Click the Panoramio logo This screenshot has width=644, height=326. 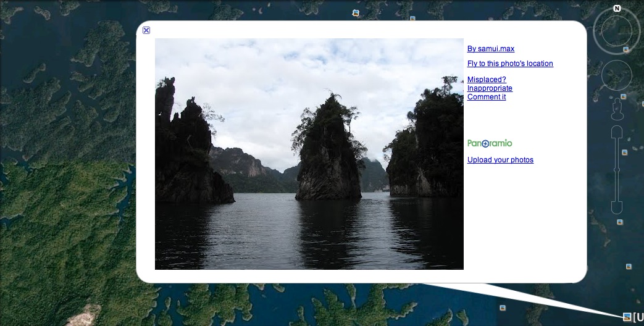(x=490, y=143)
